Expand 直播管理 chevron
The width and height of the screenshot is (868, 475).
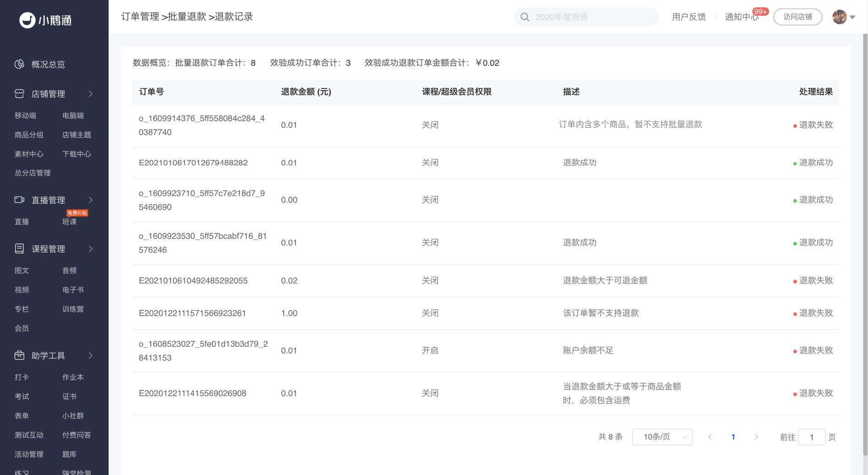(x=91, y=200)
